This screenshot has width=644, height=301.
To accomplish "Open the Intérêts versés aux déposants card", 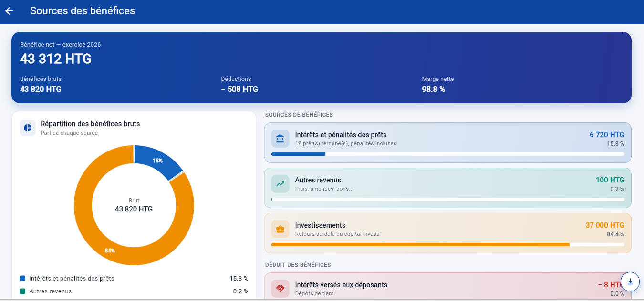I will 447,287.
